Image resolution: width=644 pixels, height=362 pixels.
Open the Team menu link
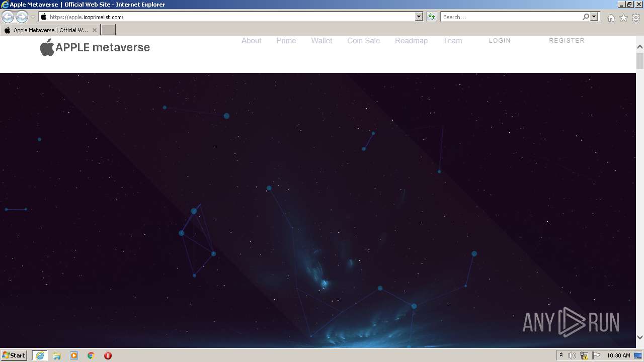pyautogui.click(x=452, y=41)
